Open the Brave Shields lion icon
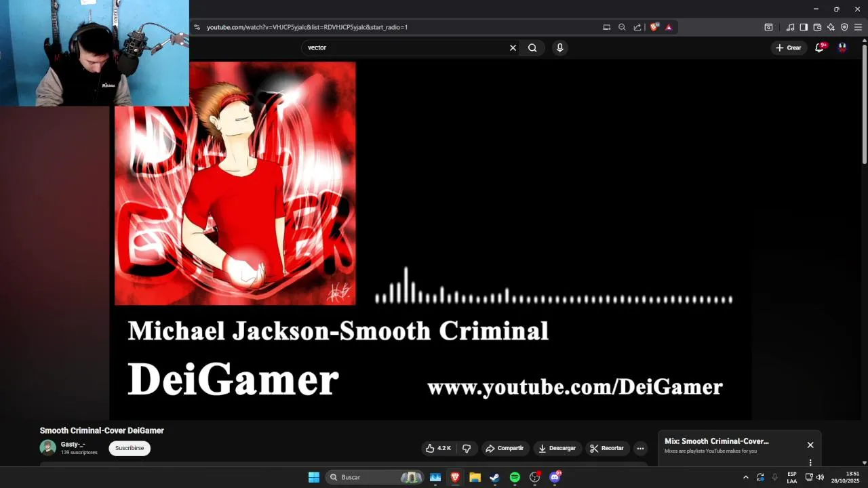Screen dimensions: 868x488 pos(654,27)
